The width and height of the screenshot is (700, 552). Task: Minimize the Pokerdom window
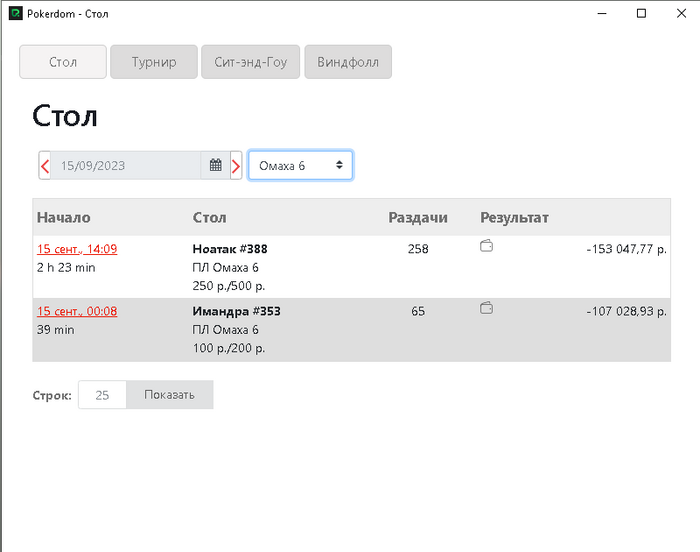click(x=602, y=13)
